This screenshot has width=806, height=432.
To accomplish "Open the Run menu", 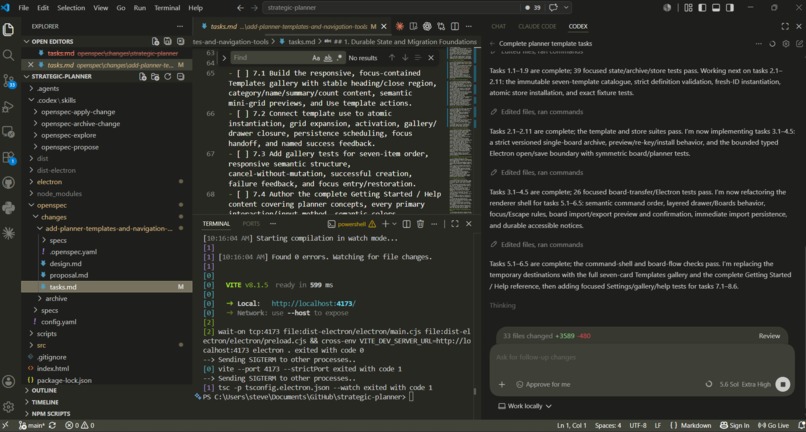I will [x=139, y=8].
